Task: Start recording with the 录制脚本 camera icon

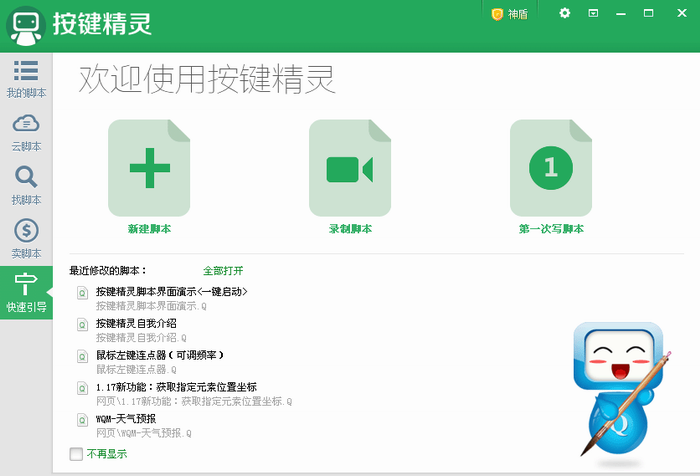Action: pyautogui.click(x=350, y=169)
